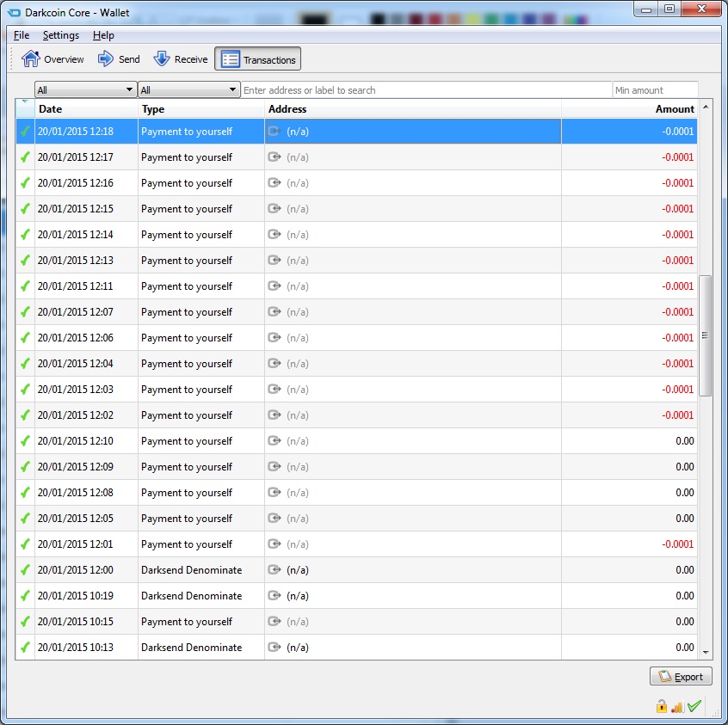Screen dimensions: 728x725
Task: Click the confirmed checkmark for 12:18 transaction
Action: click(26, 132)
